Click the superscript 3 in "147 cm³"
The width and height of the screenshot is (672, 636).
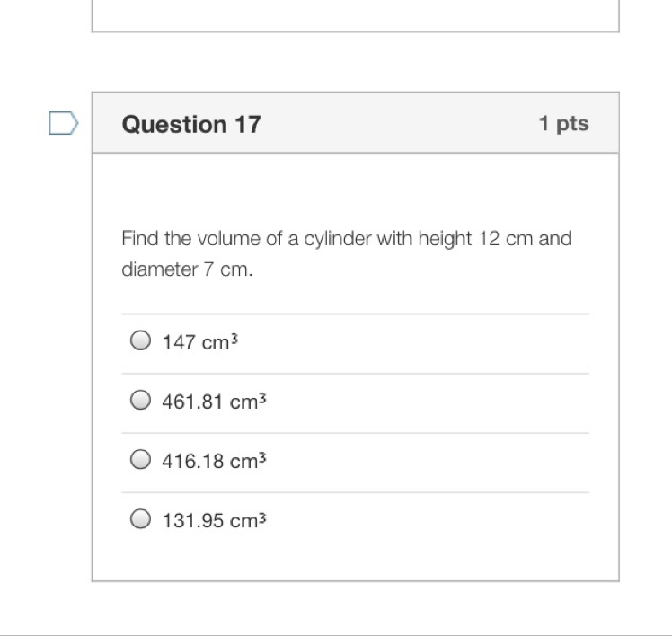point(234,338)
